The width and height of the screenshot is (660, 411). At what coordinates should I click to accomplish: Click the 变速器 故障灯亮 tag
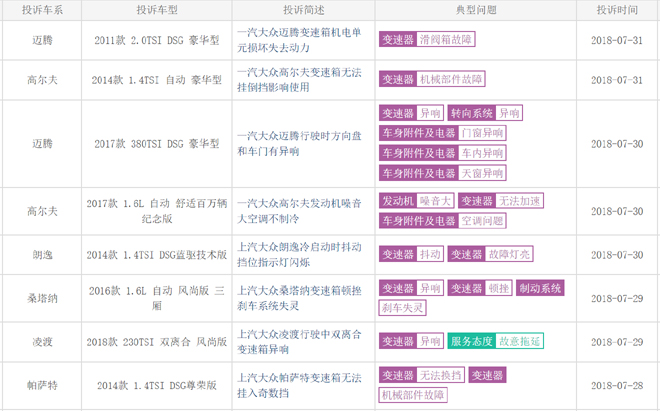tap(490, 254)
